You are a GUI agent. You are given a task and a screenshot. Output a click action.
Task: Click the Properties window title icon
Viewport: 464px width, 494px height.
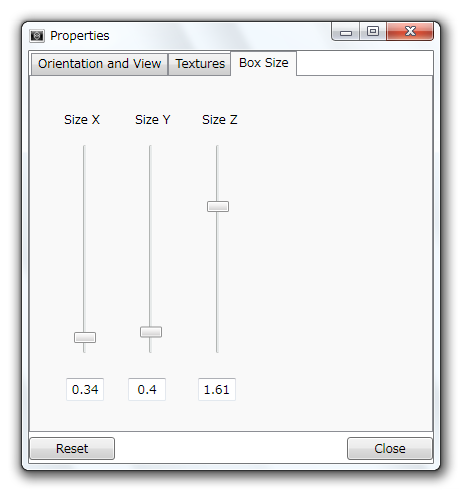[37, 35]
